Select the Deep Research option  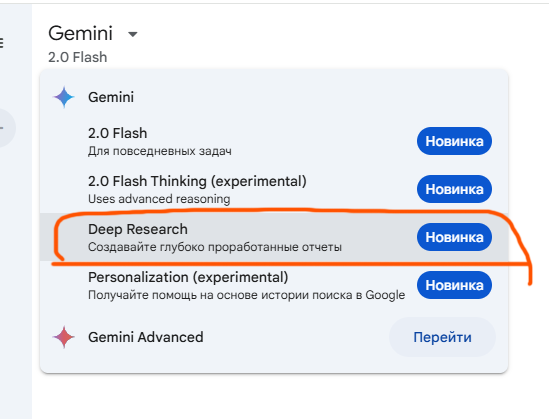(x=274, y=237)
